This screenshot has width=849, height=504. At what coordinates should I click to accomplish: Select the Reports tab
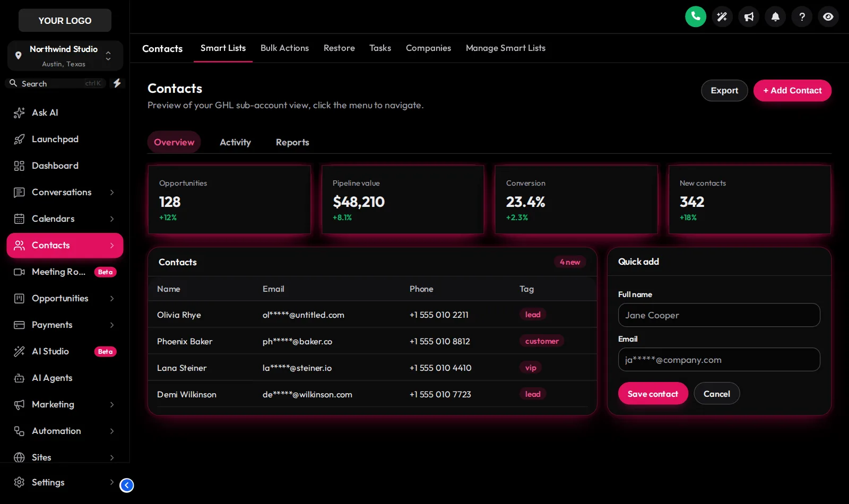(x=292, y=142)
